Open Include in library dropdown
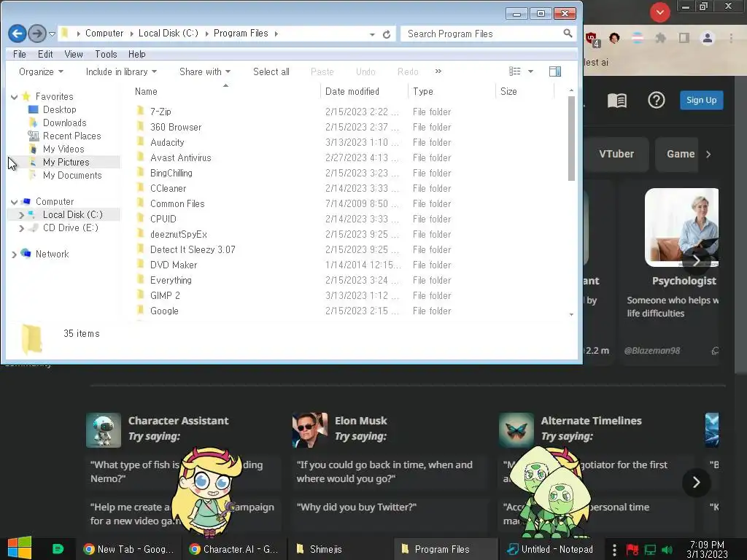Viewport: 747px width, 560px height. (x=121, y=72)
